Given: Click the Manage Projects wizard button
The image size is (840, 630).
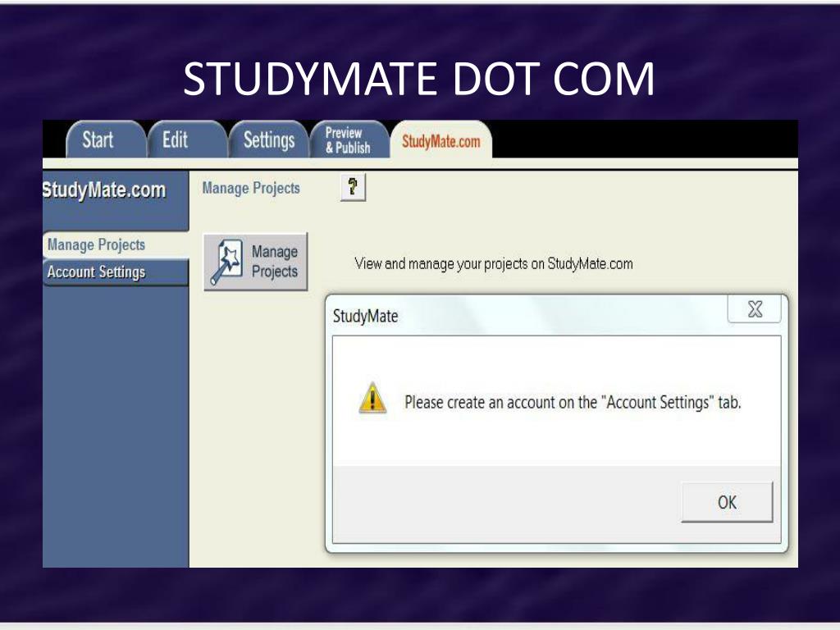Looking at the screenshot, I should [x=256, y=262].
